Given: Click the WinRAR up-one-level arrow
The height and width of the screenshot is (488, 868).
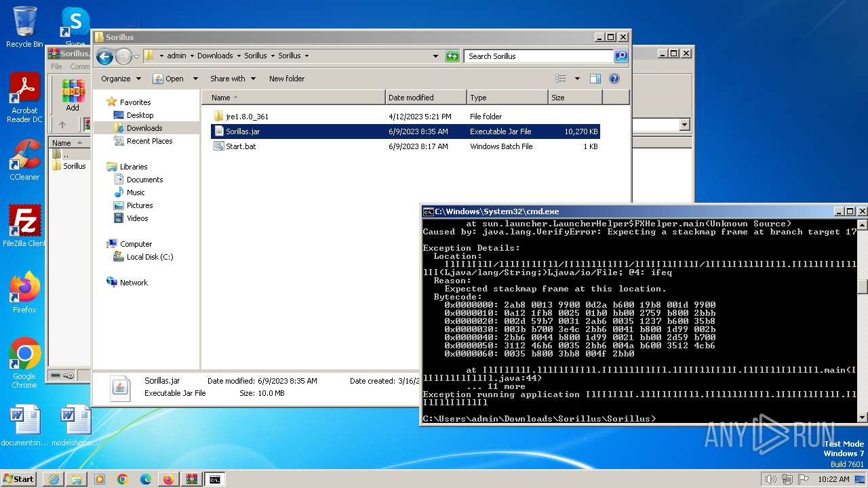Looking at the screenshot, I should (62, 125).
